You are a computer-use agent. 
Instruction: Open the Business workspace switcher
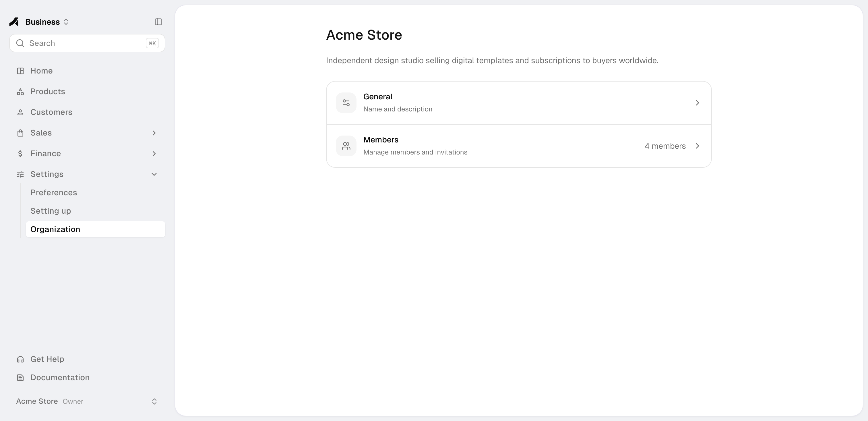(x=47, y=22)
